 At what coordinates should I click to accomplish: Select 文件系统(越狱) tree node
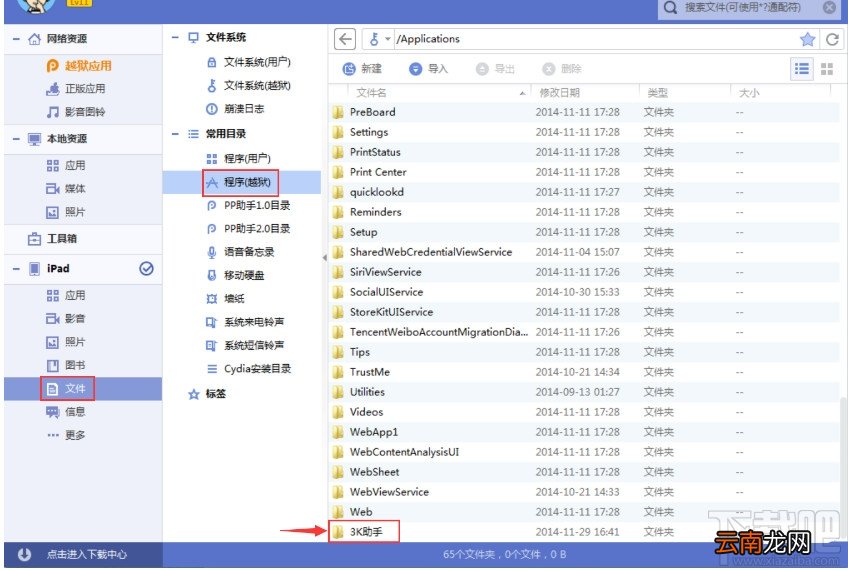(249, 85)
